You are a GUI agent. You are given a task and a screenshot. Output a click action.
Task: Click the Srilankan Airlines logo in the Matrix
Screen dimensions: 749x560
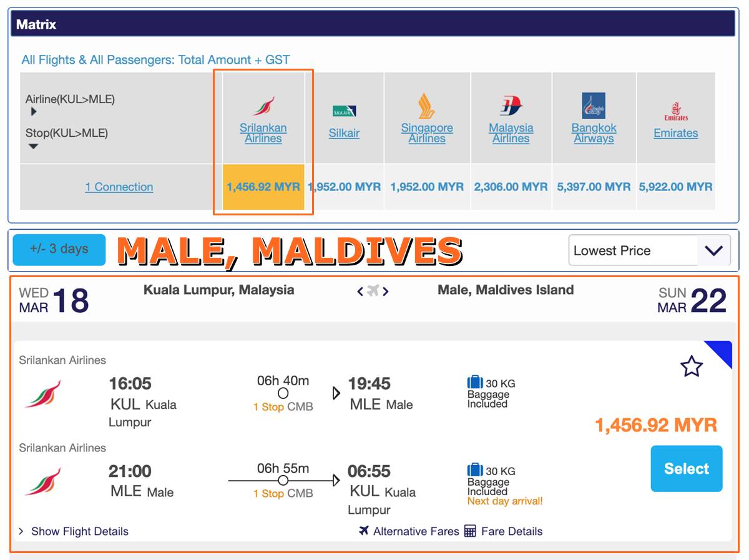tap(263, 106)
